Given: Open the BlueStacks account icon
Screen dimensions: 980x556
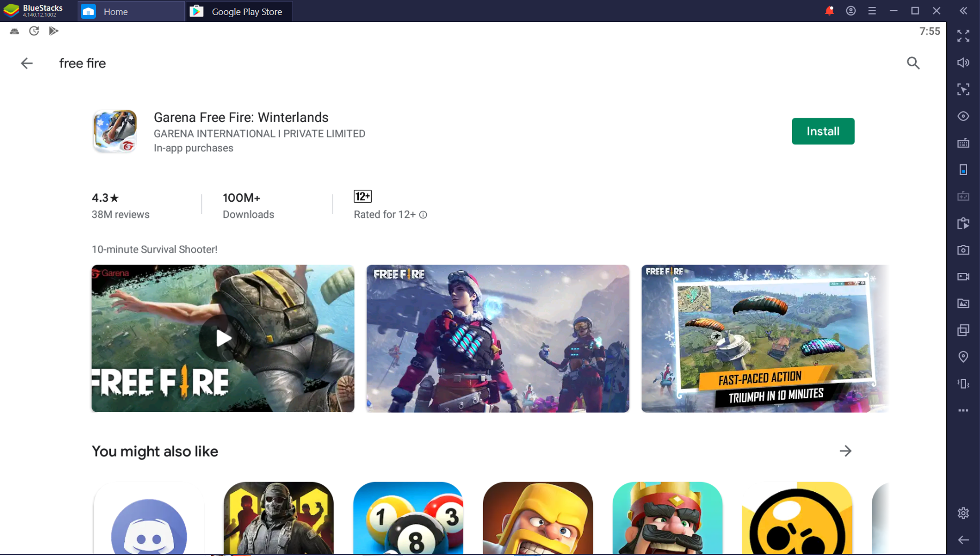Looking at the screenshot, I should (x=851, y=11).
